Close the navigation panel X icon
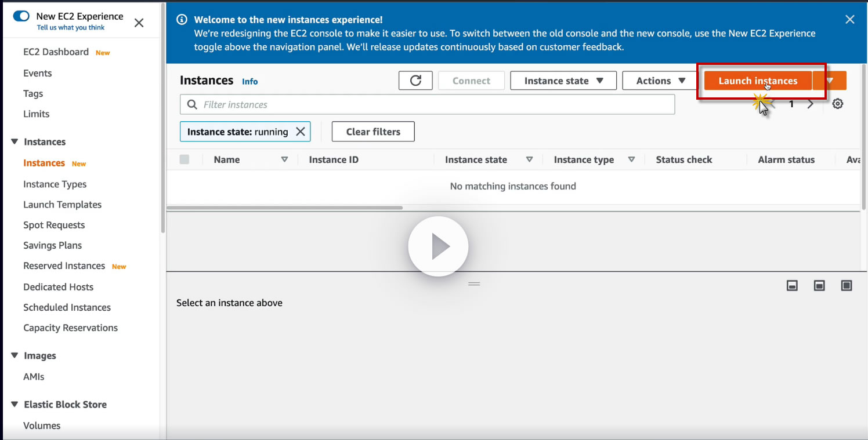The width and height of the screenshot is (868, 440). pyautogui.click(x=139, y=23)
